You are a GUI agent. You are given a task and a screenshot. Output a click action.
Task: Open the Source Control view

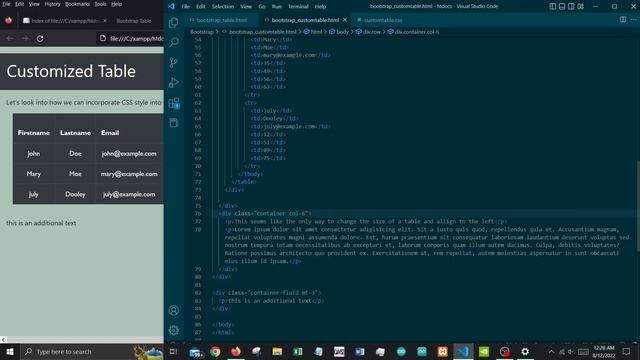[x=174, y=62]
